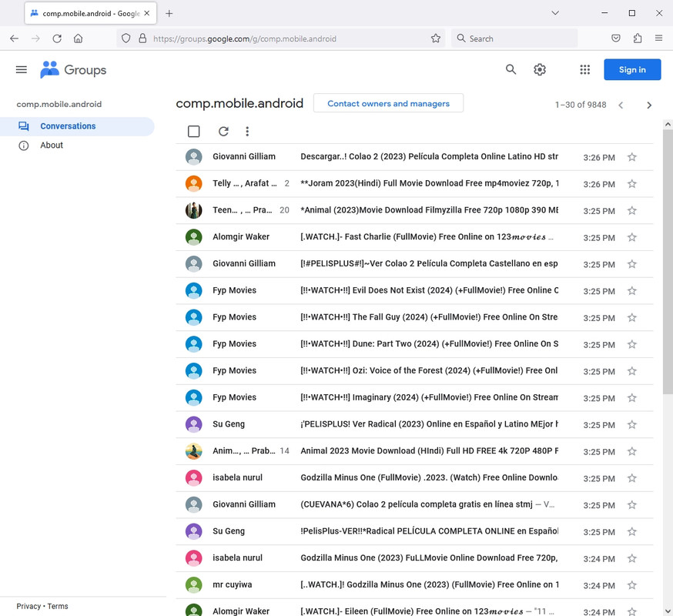Click the groups.google.com address bar
The width and height of the screenshot is (673, 616).
(x=281, y=38)
